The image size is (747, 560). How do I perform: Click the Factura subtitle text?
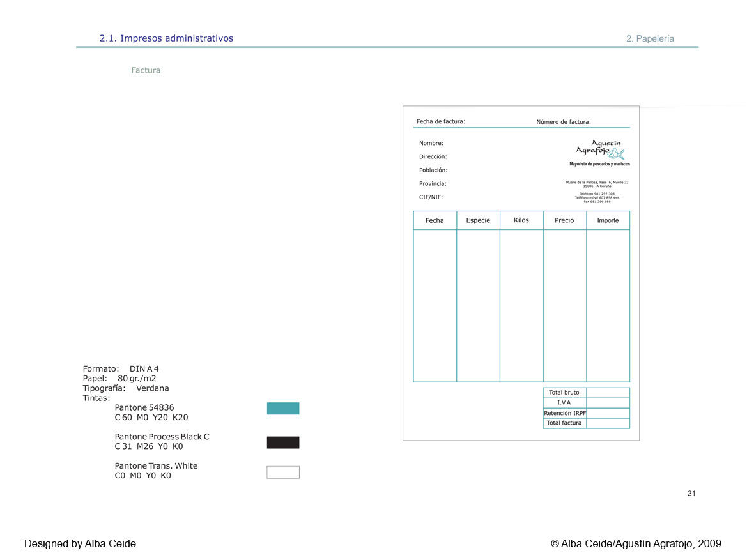[x=146, y=70]
